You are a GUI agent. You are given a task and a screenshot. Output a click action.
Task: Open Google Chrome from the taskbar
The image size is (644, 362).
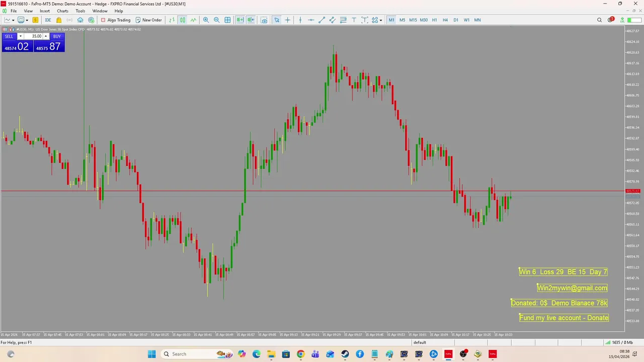click(x=300, y=354)
